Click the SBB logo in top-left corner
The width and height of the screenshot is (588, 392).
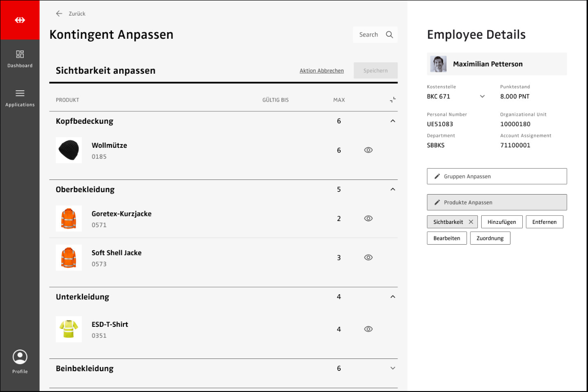pyautogui.click(x=20, y=20)
